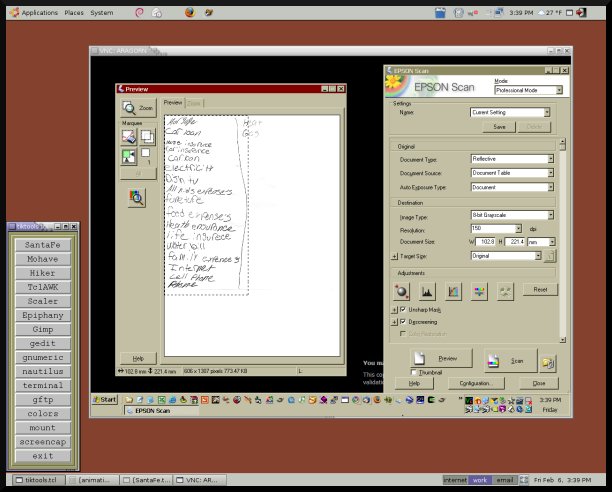
Task: Click the Zoom magnifier button in Preview
Action: (x=138, y=108)
